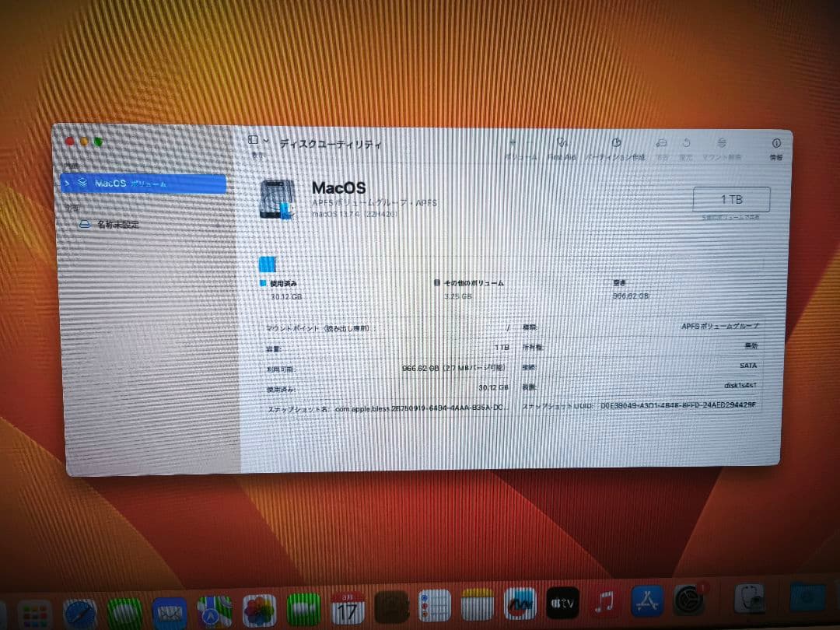Toggle the sidebar visibility icon

pyautogui.click(x=252, y=139)
